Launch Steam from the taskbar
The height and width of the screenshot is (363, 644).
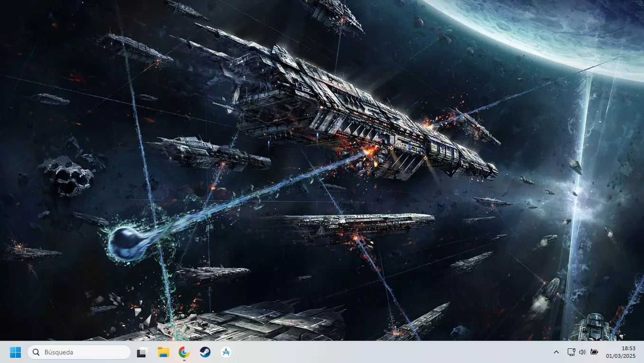pyautogui.click(x=205, y=352)
